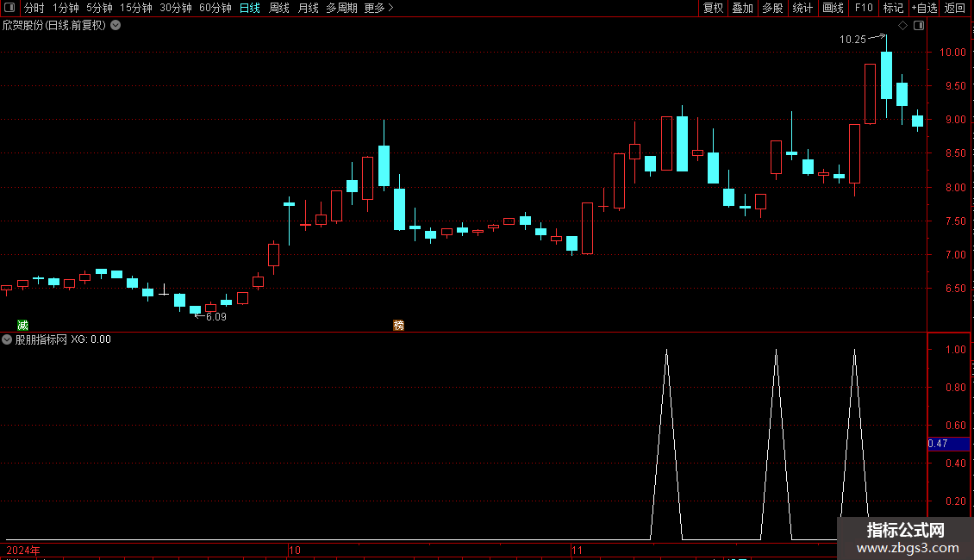The width and height of the screenshot is (974, 560).
Task: Select the 1分钟 period tab
Action: pos(66,8)
